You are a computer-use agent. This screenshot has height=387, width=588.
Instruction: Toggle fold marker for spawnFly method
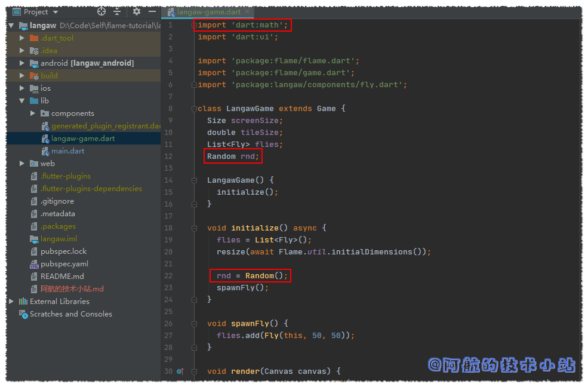(x=193, y=324)
